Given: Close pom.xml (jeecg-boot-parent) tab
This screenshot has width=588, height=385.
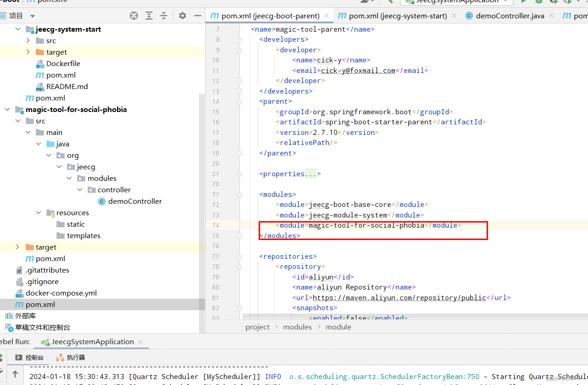Looking at the screenshot, I should (x=327, y=16).
